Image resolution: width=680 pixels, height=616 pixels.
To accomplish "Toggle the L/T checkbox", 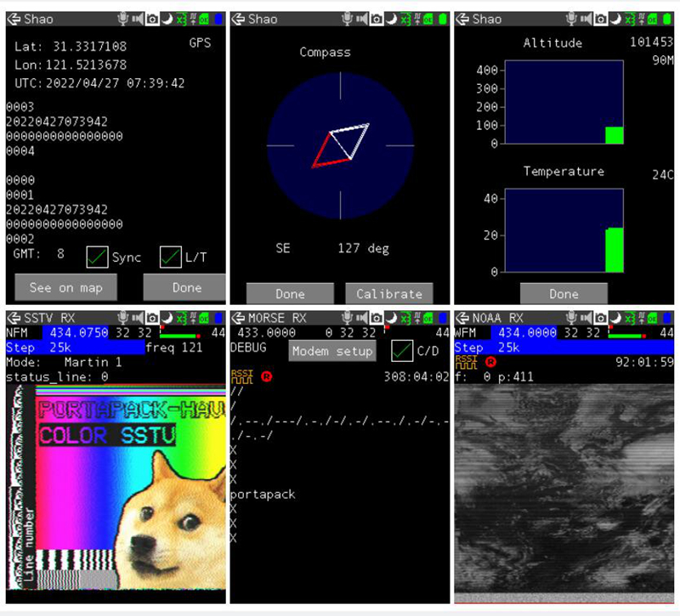I will coord(171,256).
